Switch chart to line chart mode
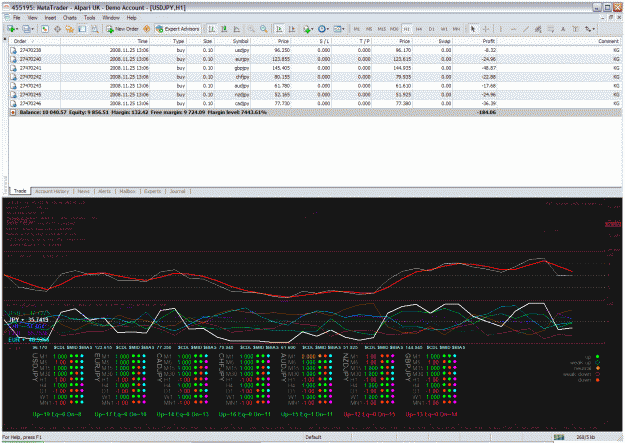The image size is (625, 443). 236,29
